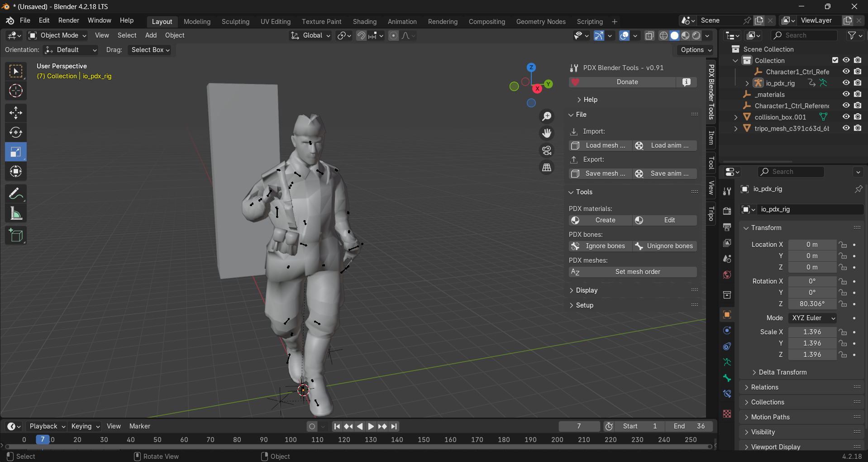The width and height of the screenshot is (868, 462).
Task: Open the Item sidebar tab
Action: [x=711, y=138]
